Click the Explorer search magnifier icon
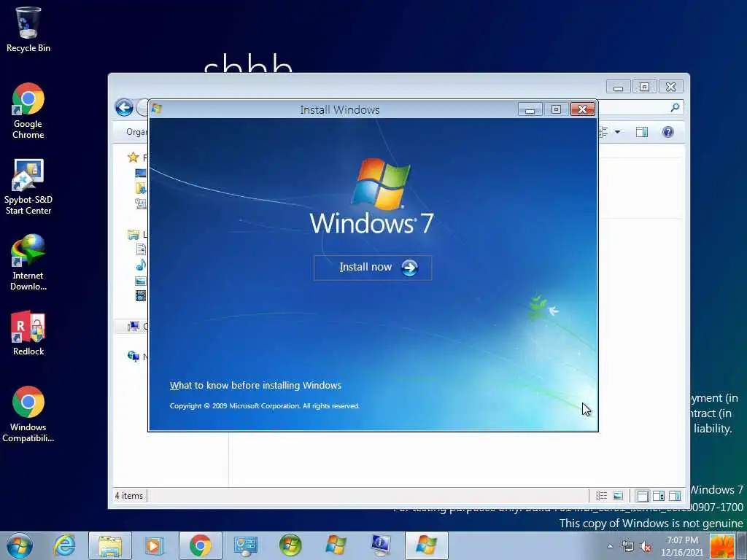The width and height of the screenshot is (747, 560). (x=675, y=108)
